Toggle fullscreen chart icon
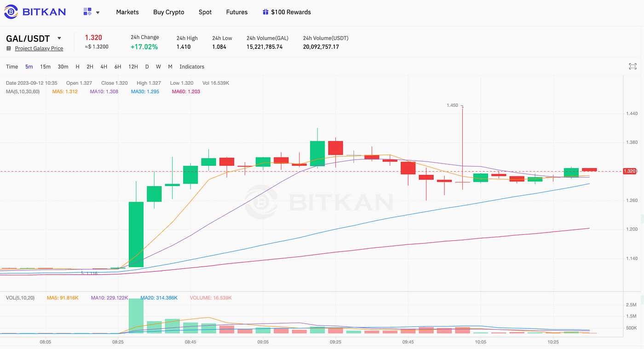This screenshot has width=644, height=349. click(x=632, y=67)
